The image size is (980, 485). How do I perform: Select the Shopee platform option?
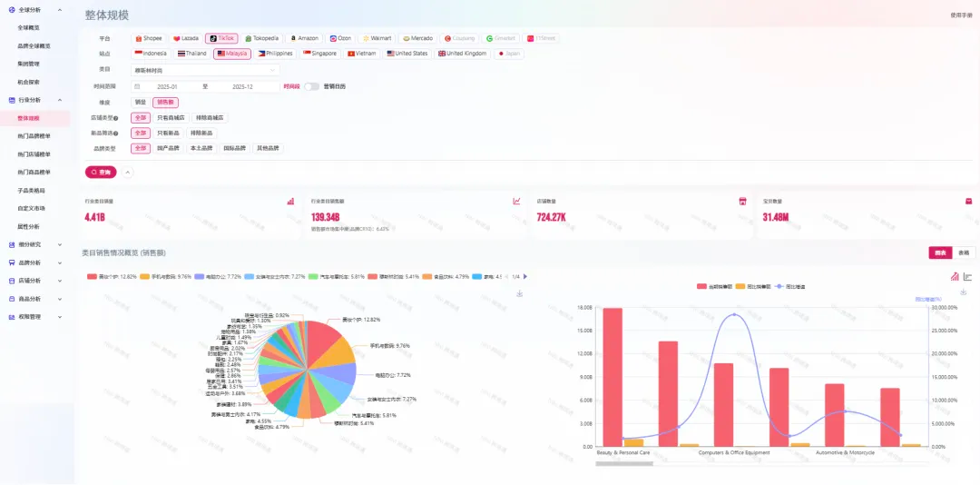(149, 38)
